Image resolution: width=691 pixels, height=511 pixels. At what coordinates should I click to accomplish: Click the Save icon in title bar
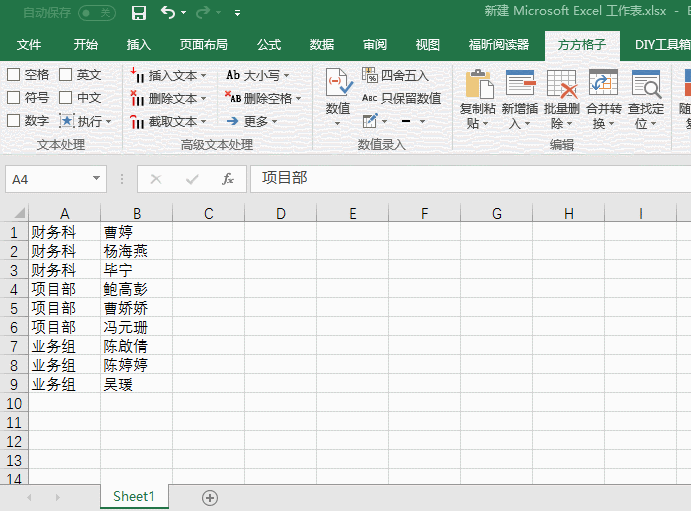(x=139, y=13)
